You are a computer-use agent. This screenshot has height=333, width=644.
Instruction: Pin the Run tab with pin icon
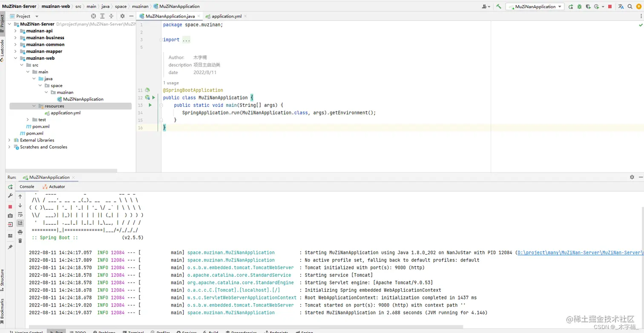pyautogui.click(x=10, y=247)
